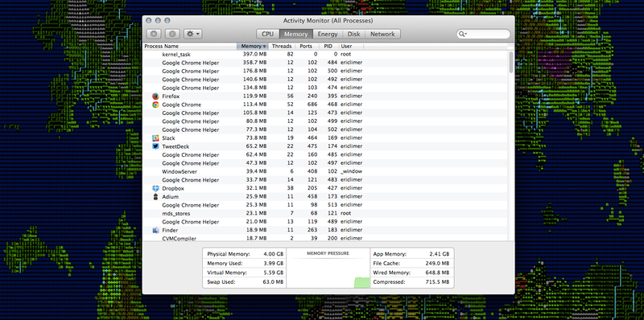The image size is (644, 320).
Task: Click the Quit Process toolbar icon
Action: [154, 34]
